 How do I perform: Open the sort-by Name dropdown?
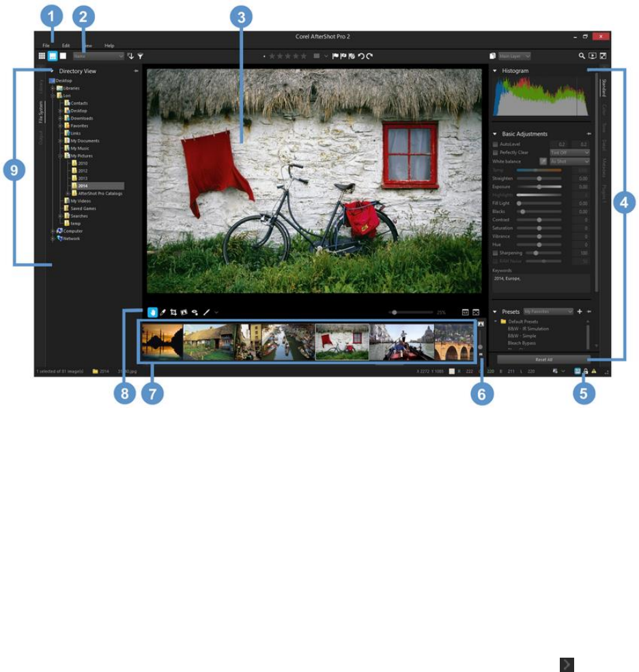click(x=98, y=56)
